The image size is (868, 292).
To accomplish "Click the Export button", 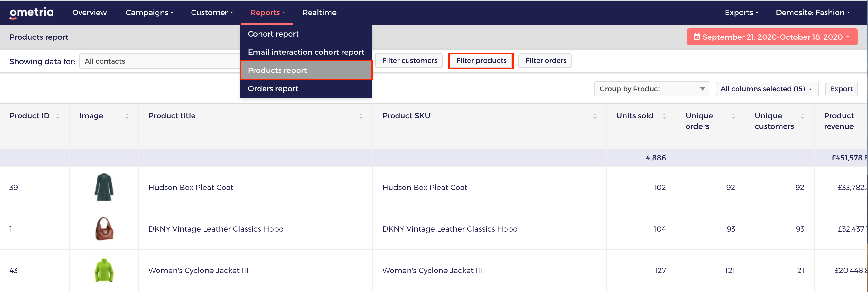I will point(841,89).
